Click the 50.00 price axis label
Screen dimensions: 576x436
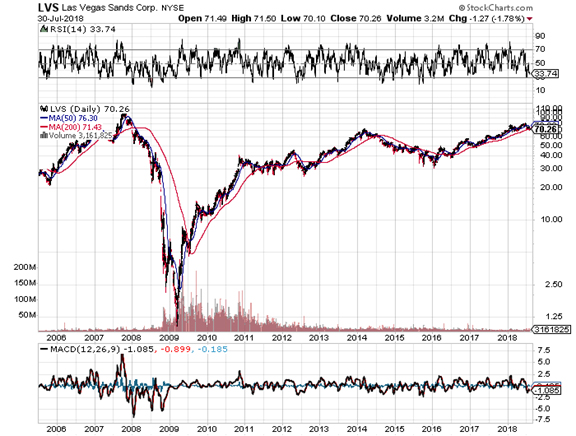tap(551, 145)
